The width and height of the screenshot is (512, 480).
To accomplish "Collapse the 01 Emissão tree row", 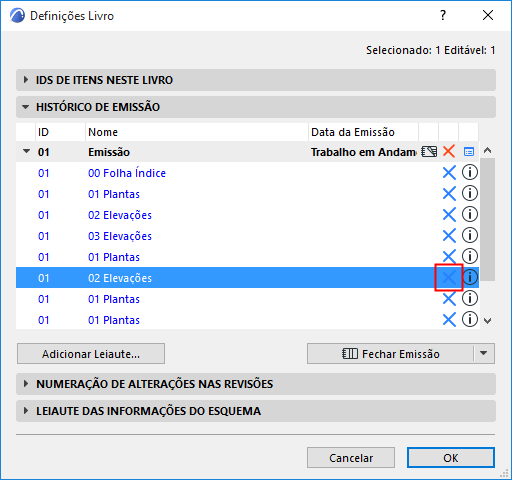I will (x=26, y=151).
